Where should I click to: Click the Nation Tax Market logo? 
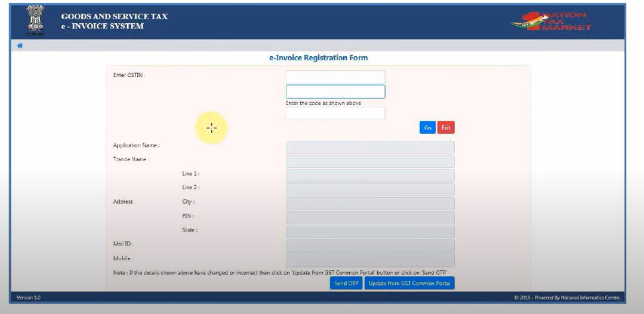pyautogui.click(x=551, y=22)
